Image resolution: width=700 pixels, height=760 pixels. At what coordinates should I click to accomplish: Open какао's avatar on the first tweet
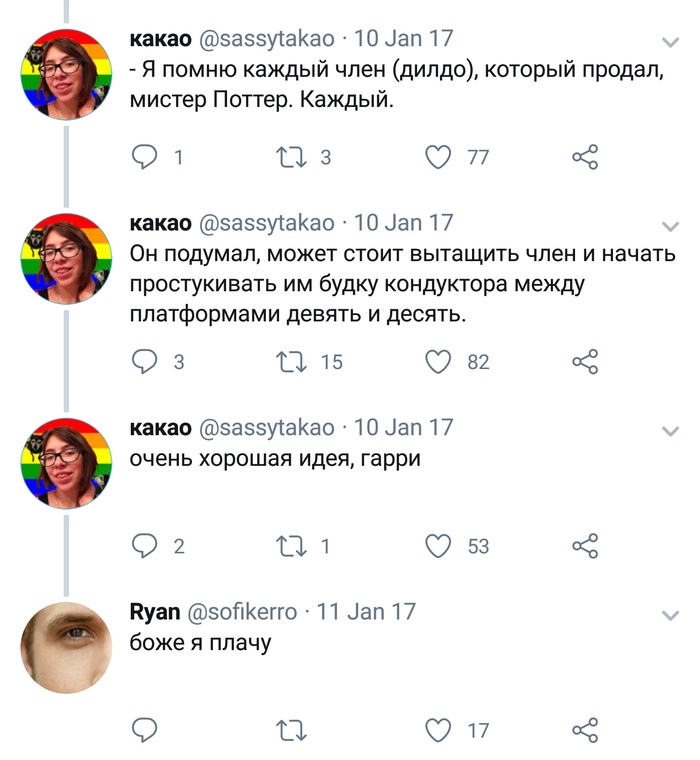[67, 72]
